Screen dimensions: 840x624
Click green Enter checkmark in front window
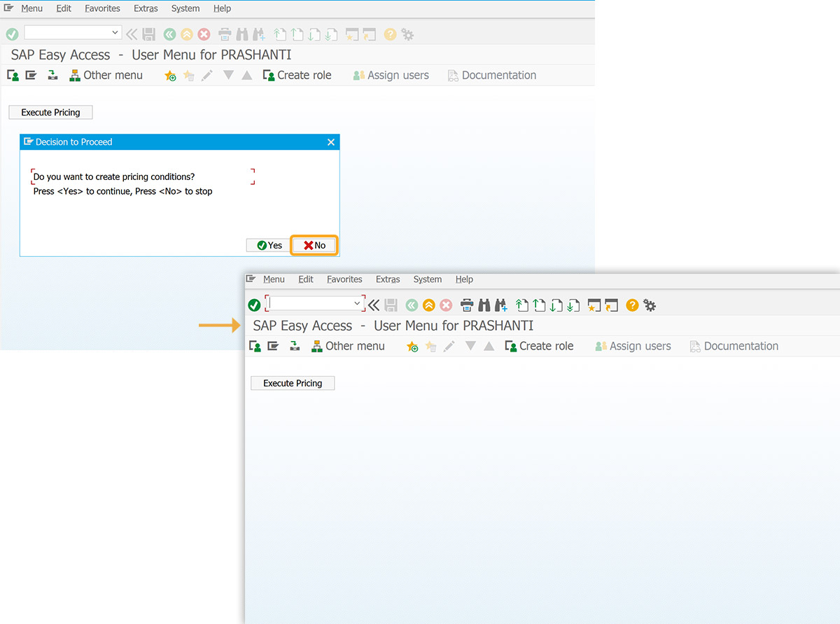[x=254, y=305]
